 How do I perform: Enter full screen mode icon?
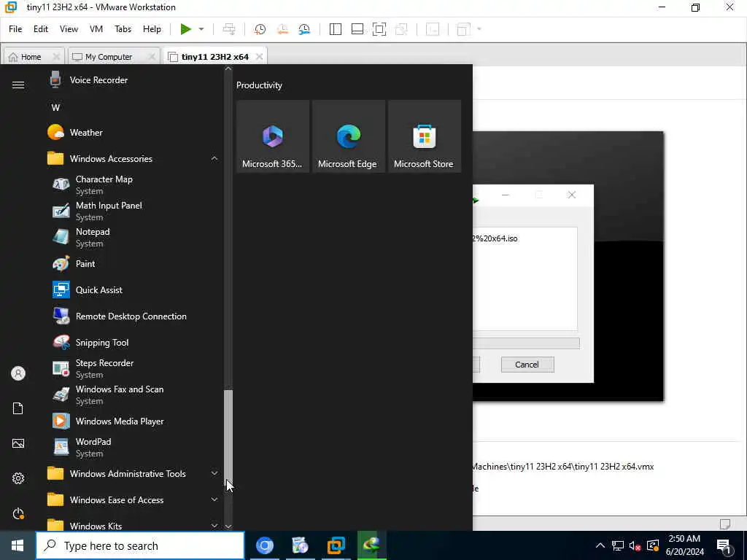[379, 29]
